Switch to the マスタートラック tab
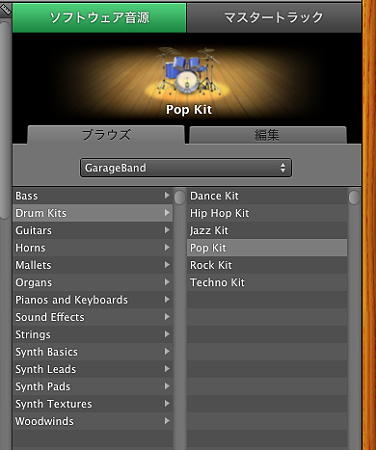The image size is (376, 450). click(x=274, y=18)
